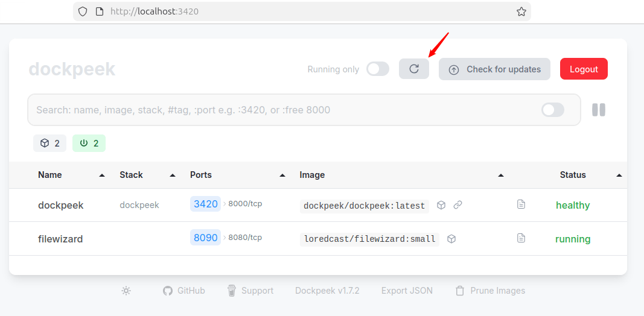This screenshot has width=644, height=316.
Task: Bookmark page with the star icon
Action: (x=521, y=11)
